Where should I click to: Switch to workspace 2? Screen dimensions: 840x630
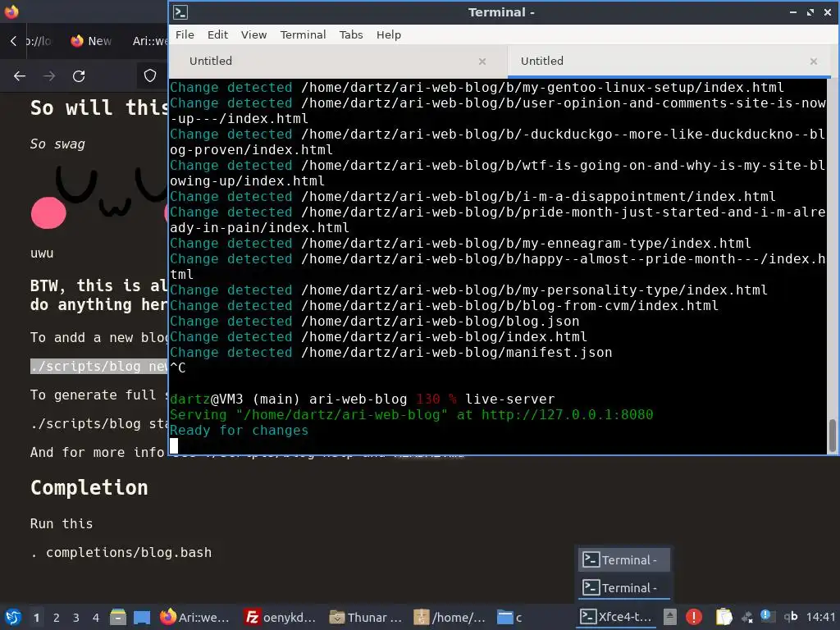point(57,618)
